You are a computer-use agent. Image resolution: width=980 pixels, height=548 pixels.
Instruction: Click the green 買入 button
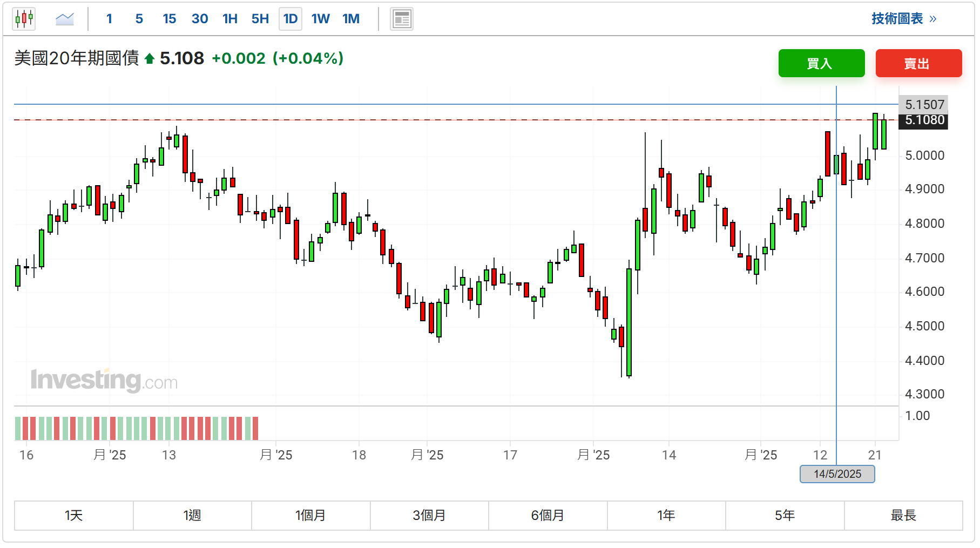(822, 63)
